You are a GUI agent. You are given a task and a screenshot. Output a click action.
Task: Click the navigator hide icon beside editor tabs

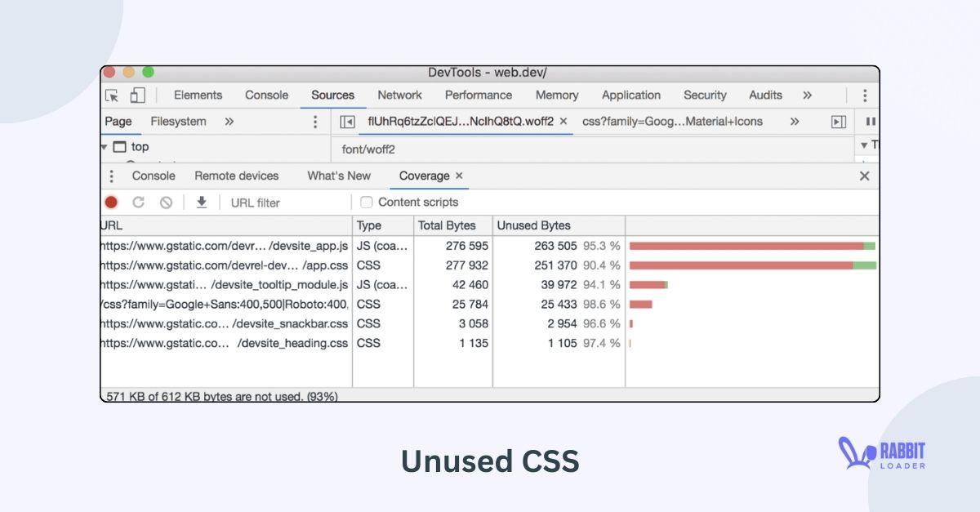coord(346,121)
